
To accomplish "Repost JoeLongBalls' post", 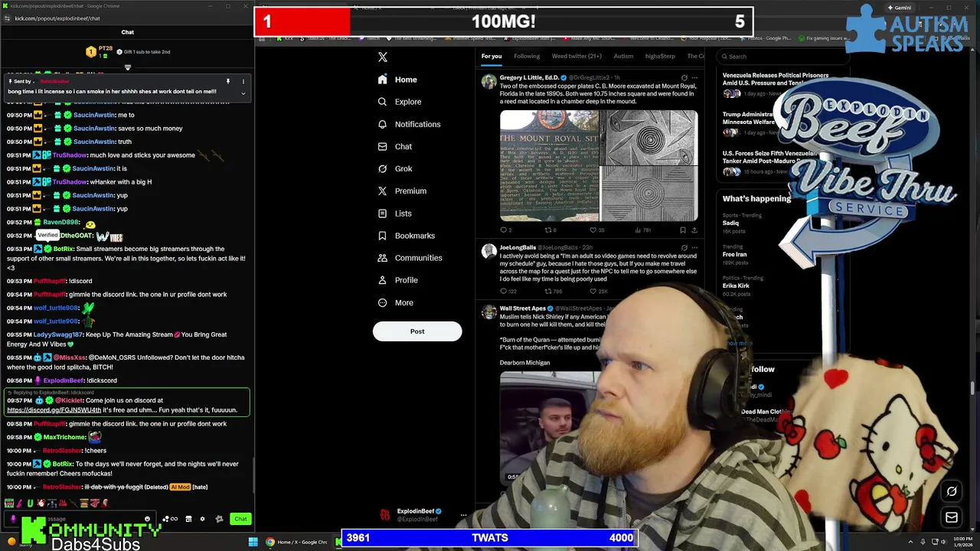I will pos(553,291).
